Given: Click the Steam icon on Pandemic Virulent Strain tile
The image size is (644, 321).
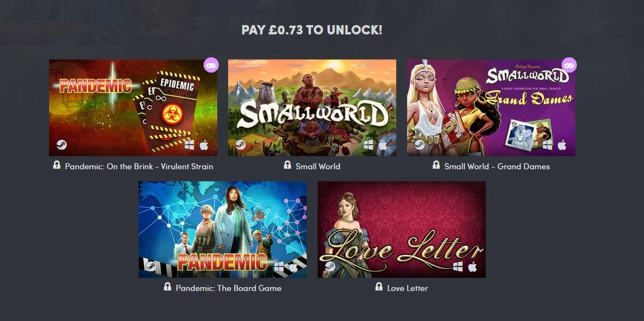Looking at the screenshot, I should [62, 145].
